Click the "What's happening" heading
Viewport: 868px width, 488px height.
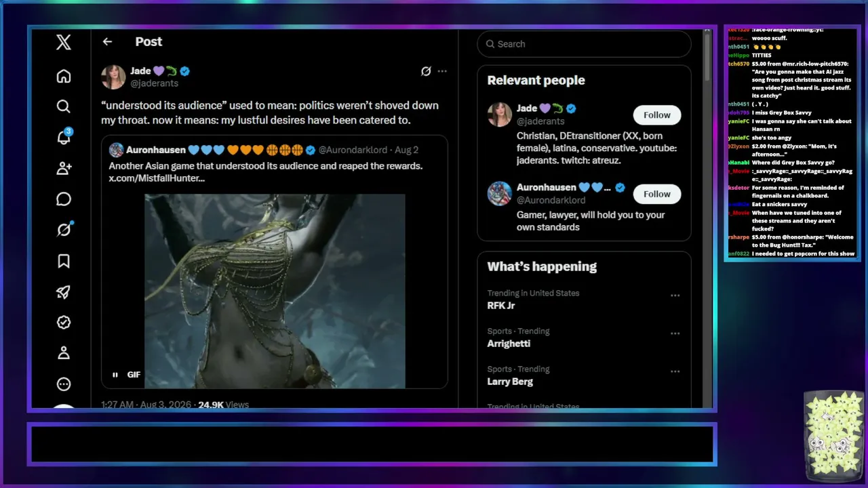[x=542, y=266]
